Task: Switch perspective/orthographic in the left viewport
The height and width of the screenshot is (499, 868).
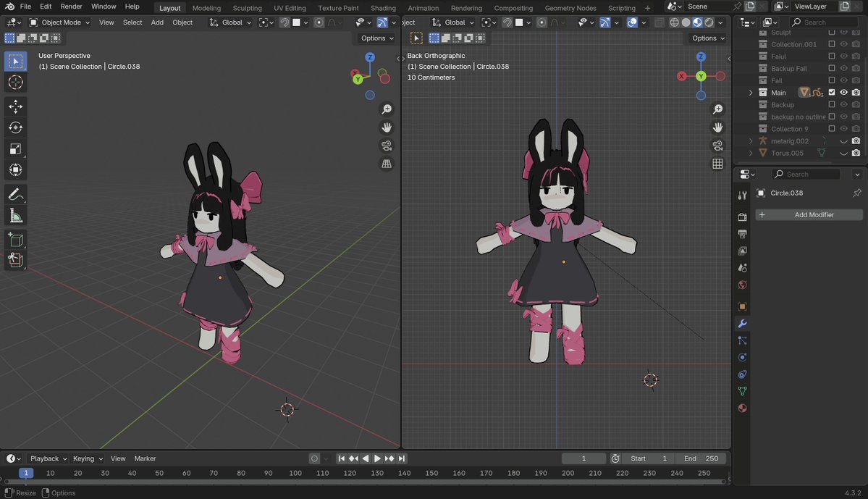Action: (x=387, y=164)
